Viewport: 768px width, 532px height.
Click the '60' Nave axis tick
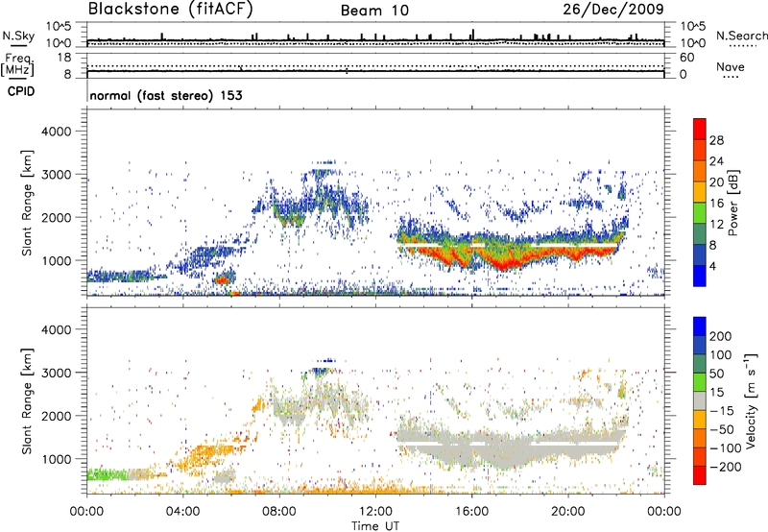click(686, 58)
